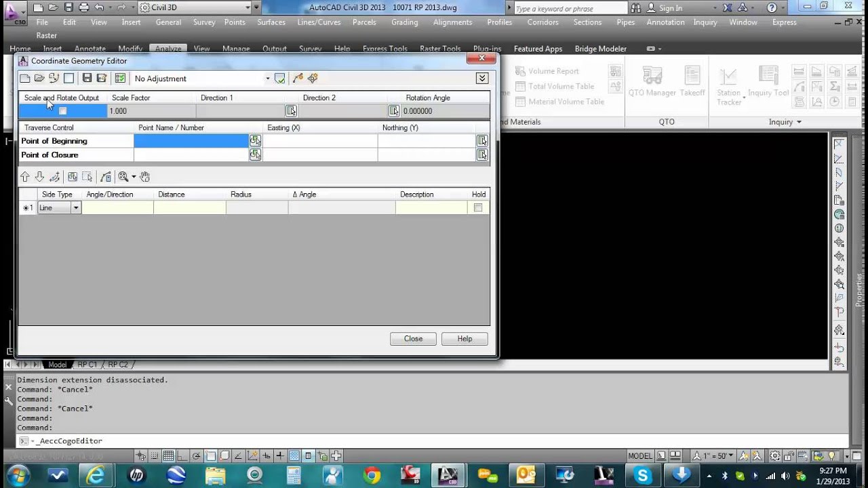Pick Point of Beginning from drawing
This screenshot has width=868, height=488.
point(255,141)
